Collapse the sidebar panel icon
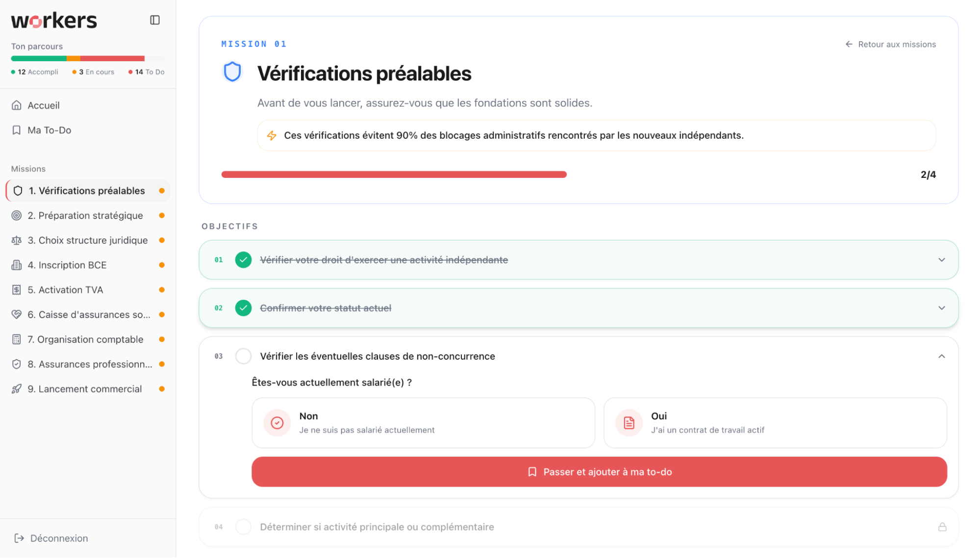The height and width of the screenshot is (558, 980). 155,20
